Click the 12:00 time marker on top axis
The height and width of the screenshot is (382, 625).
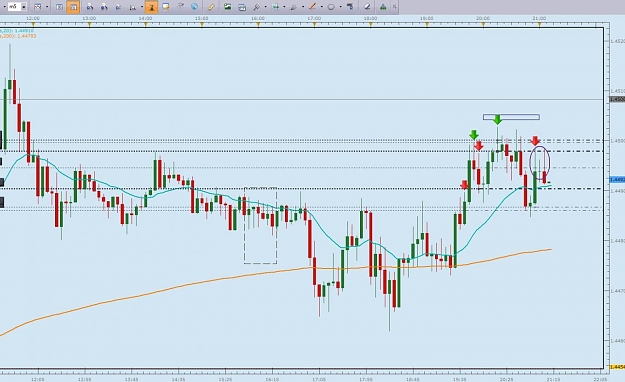tap(33, 18)
